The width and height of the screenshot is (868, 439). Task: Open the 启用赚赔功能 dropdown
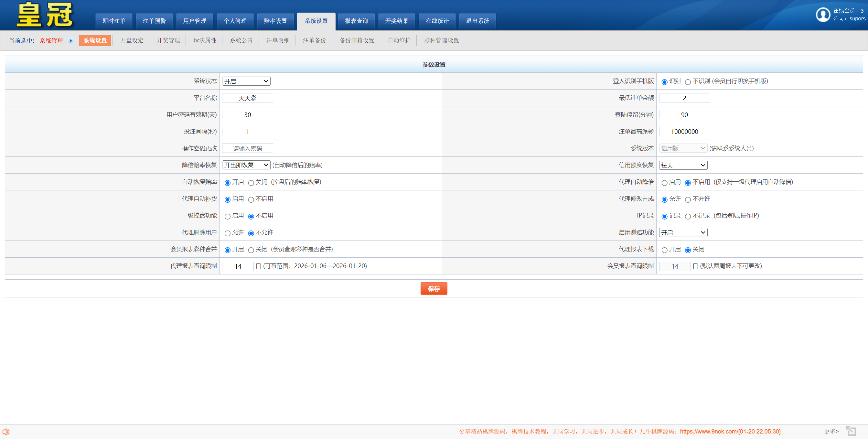[683, 232]
